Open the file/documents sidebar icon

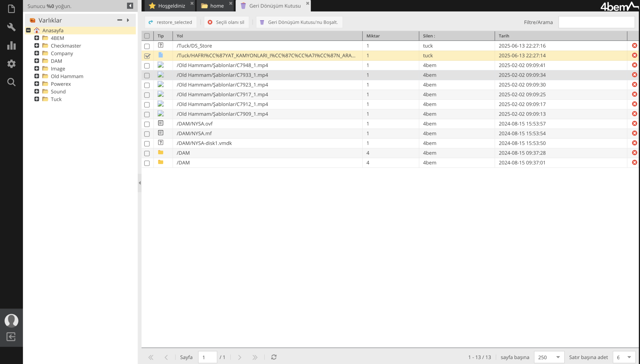[x=11, y=9]
